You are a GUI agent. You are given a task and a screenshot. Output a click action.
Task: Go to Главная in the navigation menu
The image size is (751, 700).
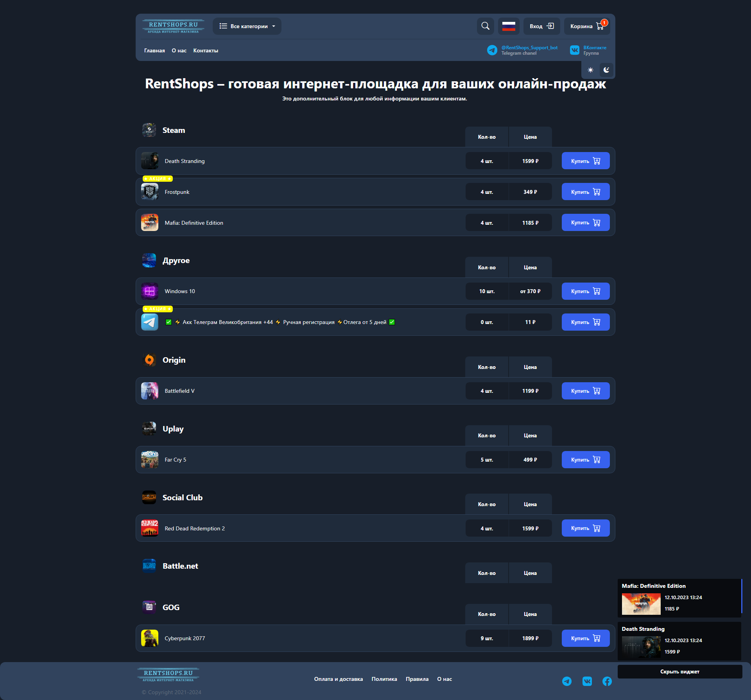pyautogui.click(x=154, y=50)
